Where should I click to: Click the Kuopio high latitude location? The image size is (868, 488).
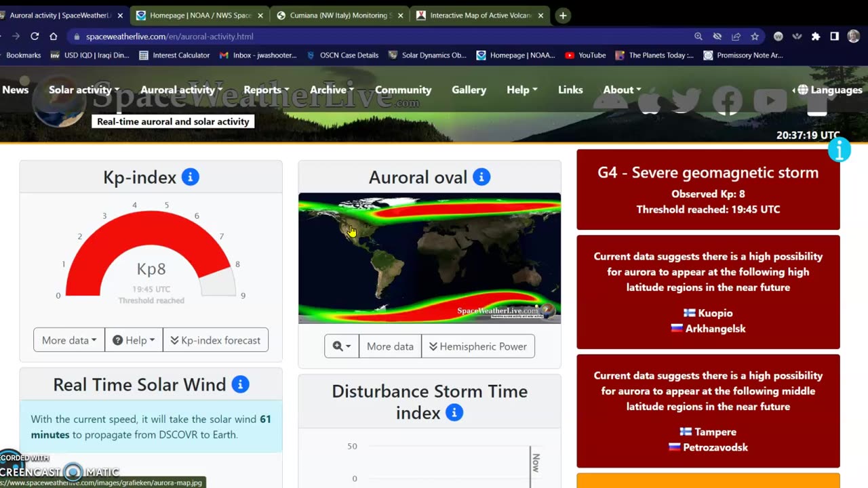point(708,313)
